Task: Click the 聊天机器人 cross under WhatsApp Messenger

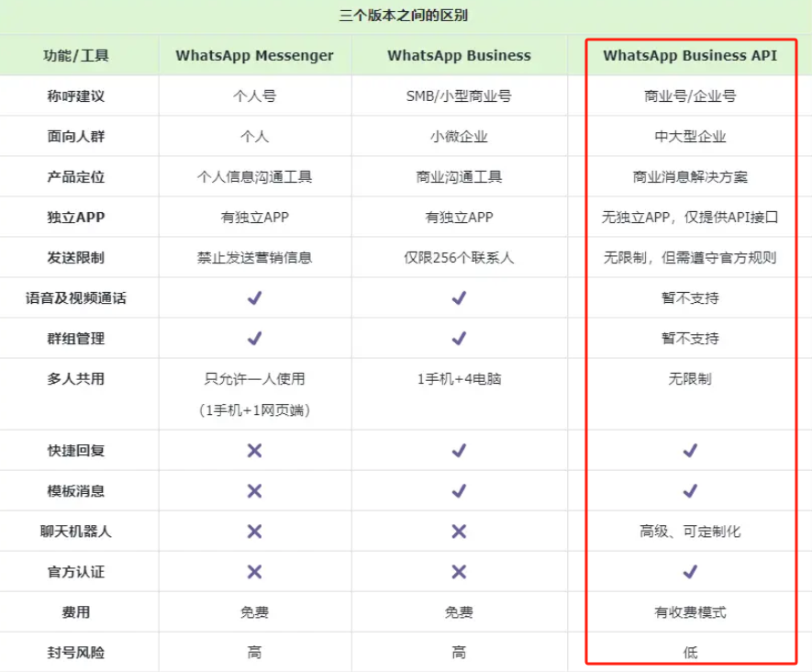Action: pyautogui.click(x=254, y=532)
